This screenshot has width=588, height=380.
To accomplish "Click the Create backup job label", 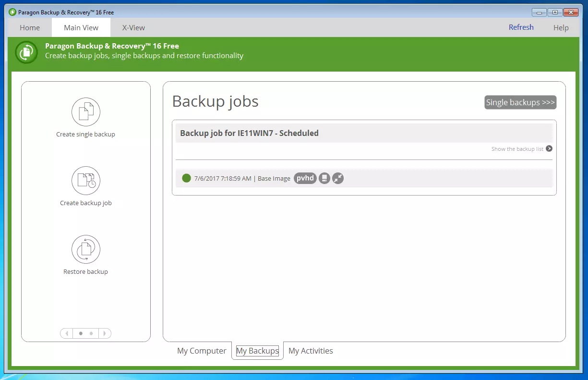I will (86, 203).
